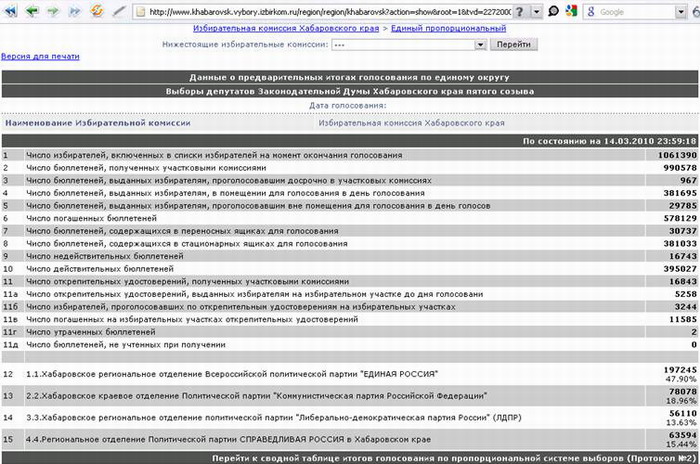
Task: Click the green back arrow button
Action: (x=30, y=11)
